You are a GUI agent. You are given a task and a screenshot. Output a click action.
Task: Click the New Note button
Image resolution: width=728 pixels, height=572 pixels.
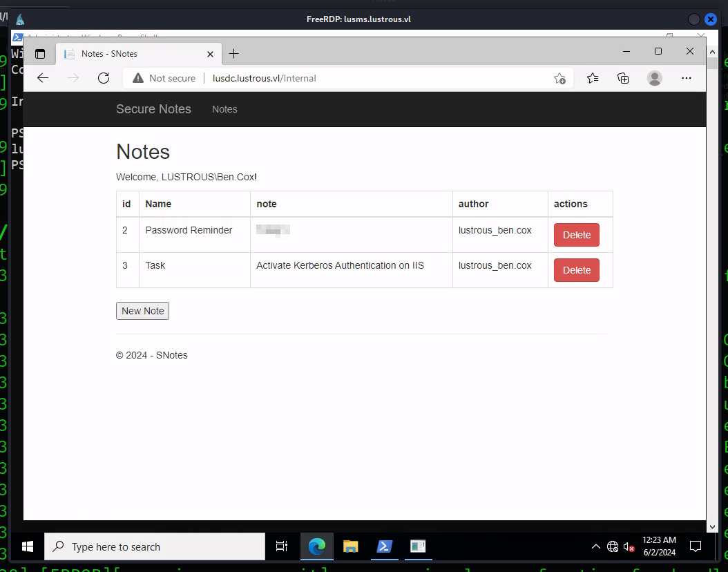(x=142, y=311)
